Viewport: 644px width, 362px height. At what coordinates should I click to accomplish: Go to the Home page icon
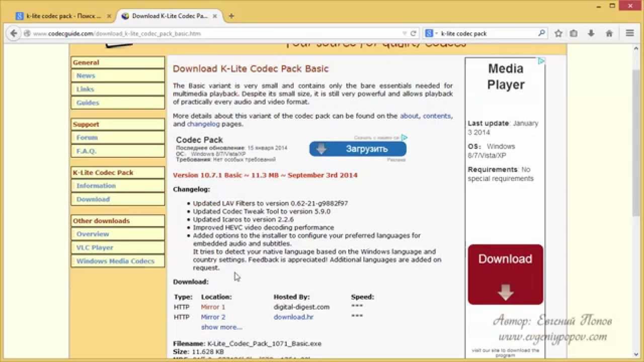click(x=609, y=34)
